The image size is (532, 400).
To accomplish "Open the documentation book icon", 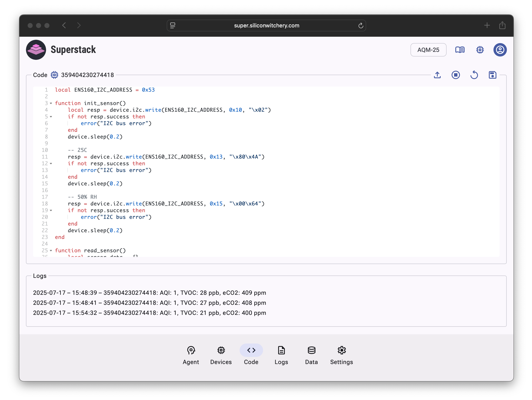I will [460, 50].
